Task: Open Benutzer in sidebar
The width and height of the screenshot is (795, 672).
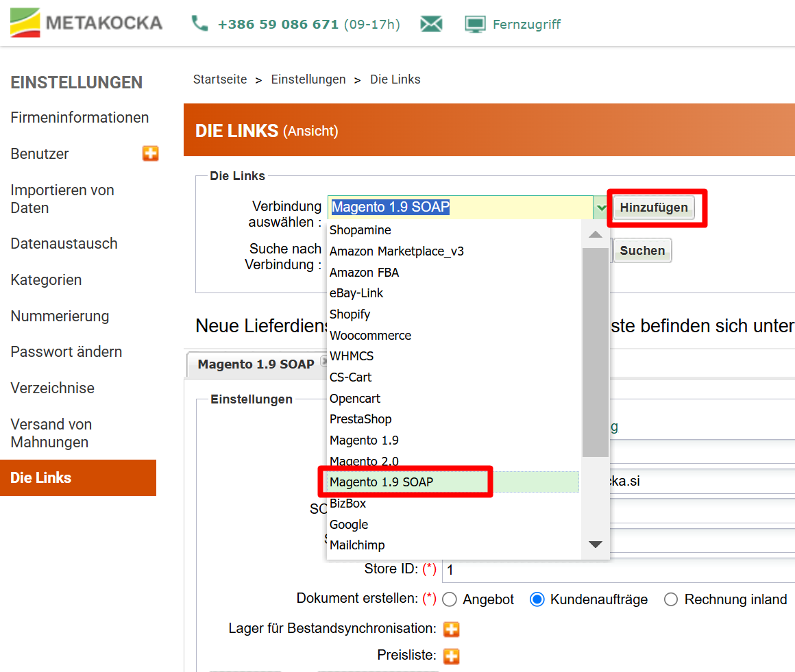Action: (40, 154)
